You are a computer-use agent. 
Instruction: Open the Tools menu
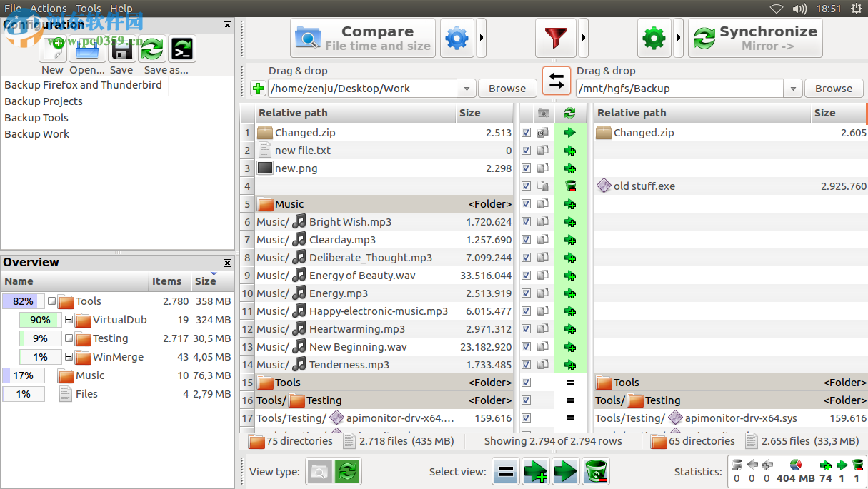[x=88, y=8]
